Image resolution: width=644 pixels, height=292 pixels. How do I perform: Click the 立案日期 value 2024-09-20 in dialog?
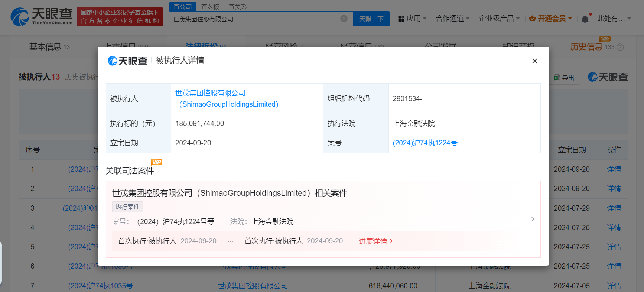pos(193,143)
